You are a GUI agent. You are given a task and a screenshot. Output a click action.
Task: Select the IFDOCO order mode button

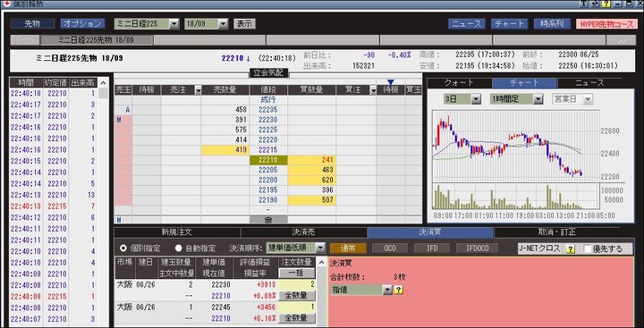tap(479, 248)
